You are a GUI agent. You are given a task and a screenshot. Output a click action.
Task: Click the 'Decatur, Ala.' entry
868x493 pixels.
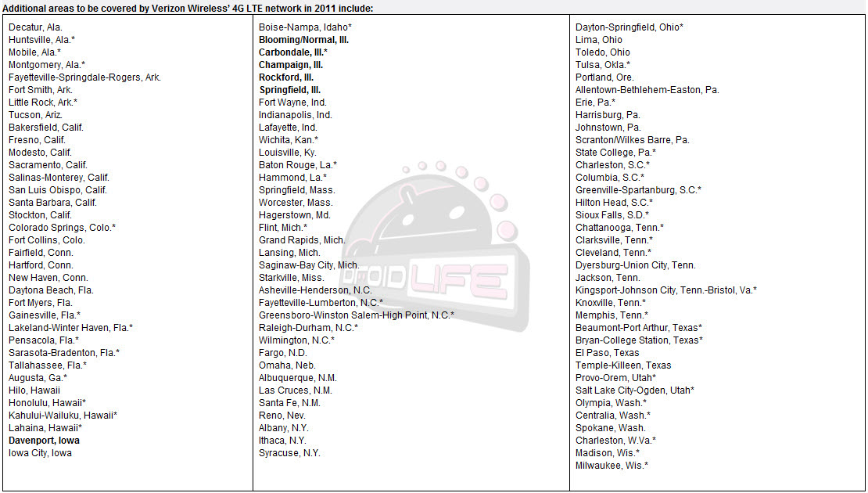(x=35, y=27)
